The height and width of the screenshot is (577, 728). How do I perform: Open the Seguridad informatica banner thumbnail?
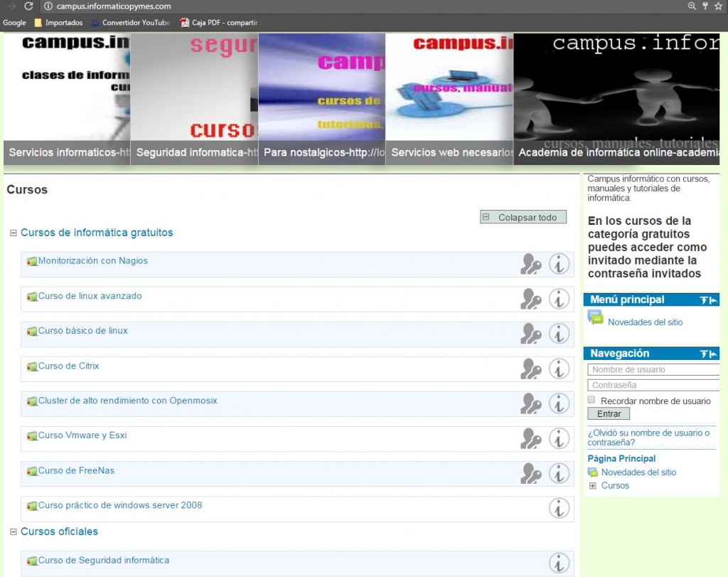coord(195,99)
